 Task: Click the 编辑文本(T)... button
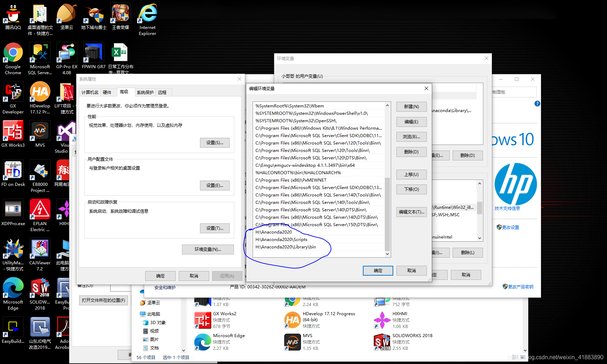pos(411,212)
